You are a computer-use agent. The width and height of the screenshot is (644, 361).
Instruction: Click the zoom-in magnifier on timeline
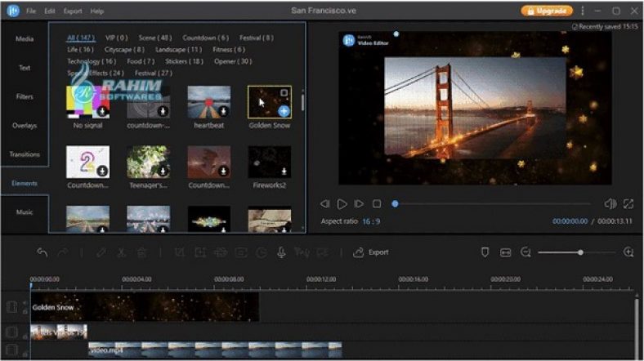(628, 252)
